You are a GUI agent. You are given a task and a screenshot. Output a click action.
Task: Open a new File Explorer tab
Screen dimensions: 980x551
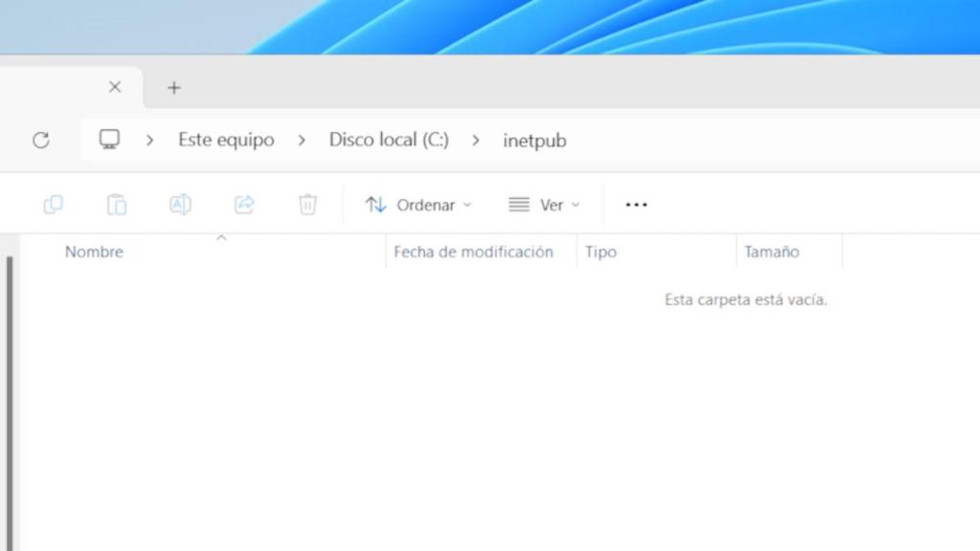pyautogui.click(x=173, y=87)
